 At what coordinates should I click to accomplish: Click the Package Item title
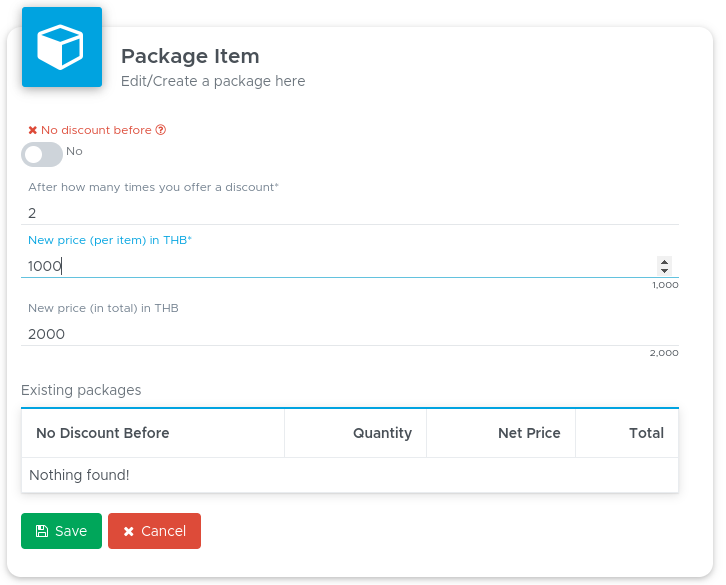[190, 57]
